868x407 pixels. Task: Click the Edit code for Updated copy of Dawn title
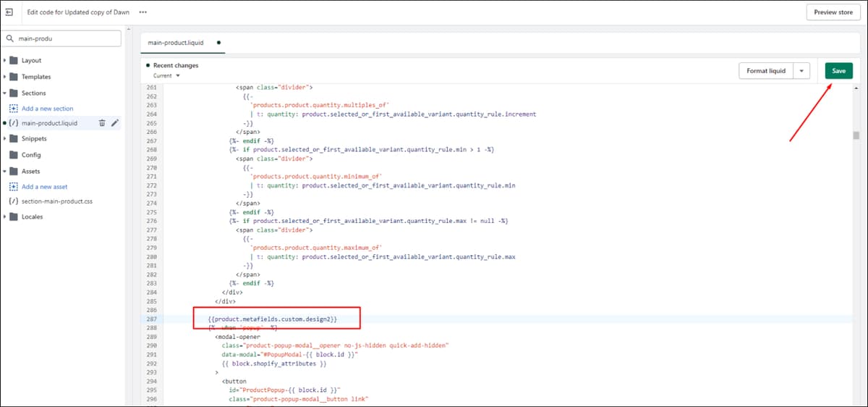tap(78, 12)
